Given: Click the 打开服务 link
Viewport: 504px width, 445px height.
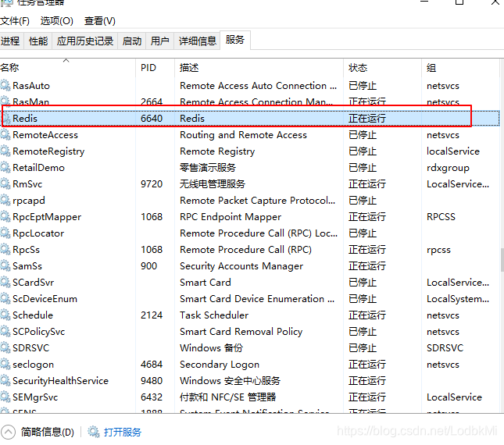Looking at the screenshot, I should pos(123,433).
